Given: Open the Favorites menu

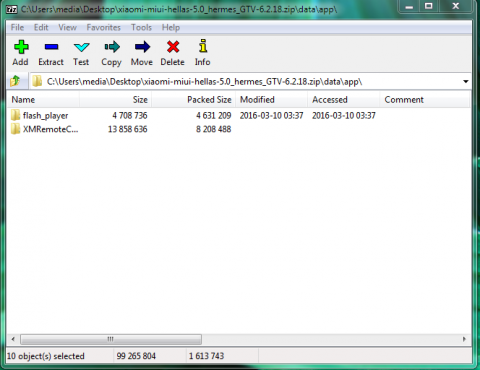Looking at the screenshot, I should point(104,27).
